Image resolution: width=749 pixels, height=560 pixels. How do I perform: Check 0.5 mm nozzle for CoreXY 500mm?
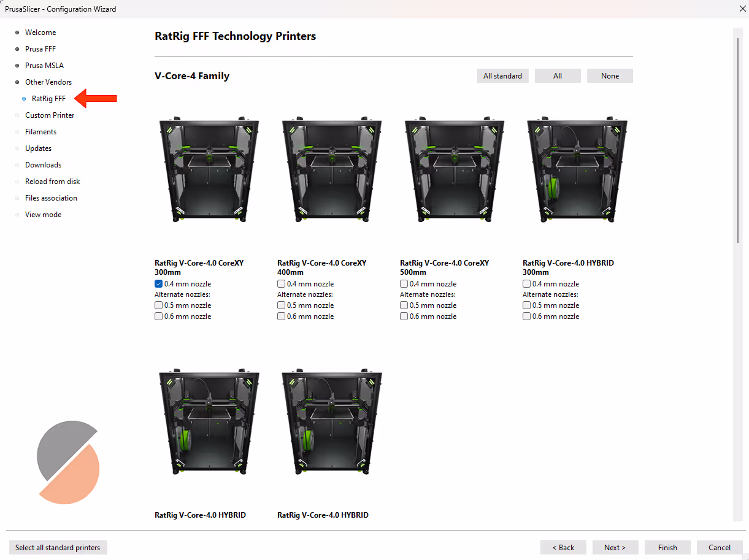(404, 305)
